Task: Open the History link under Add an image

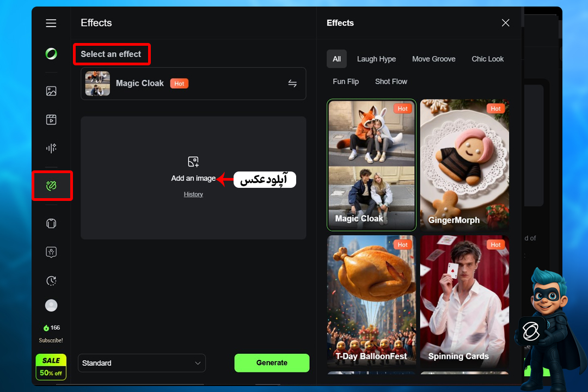Action: [x=193, y=194]
